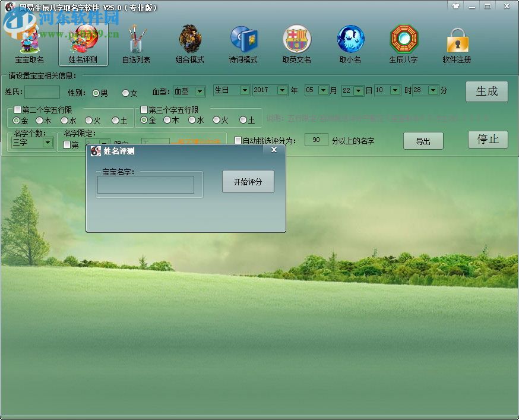519x420 pixels.
Task: Open the 名字个数 三字 dropdown
Action: point(48,143)
